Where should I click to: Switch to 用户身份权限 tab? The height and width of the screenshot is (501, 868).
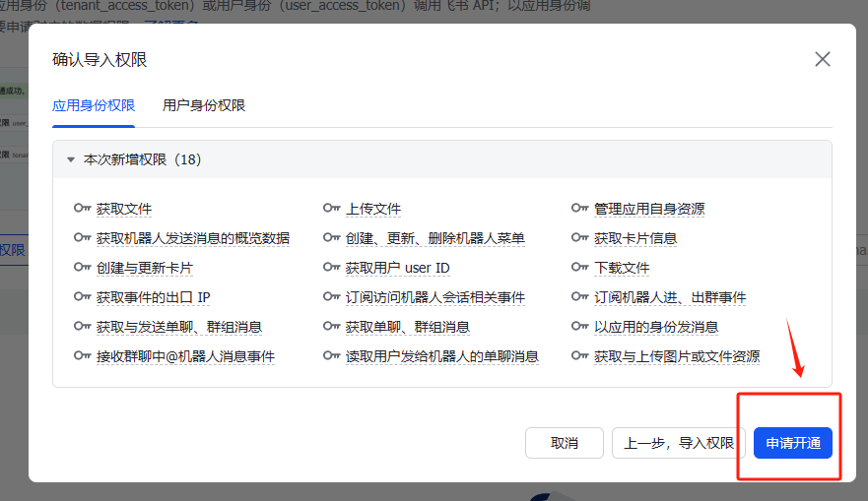pyautogui.click(x=204, y=105)
